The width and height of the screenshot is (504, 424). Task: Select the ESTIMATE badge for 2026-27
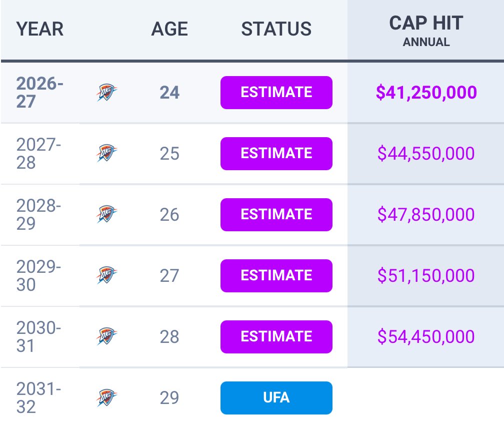(x=276, y=93)
